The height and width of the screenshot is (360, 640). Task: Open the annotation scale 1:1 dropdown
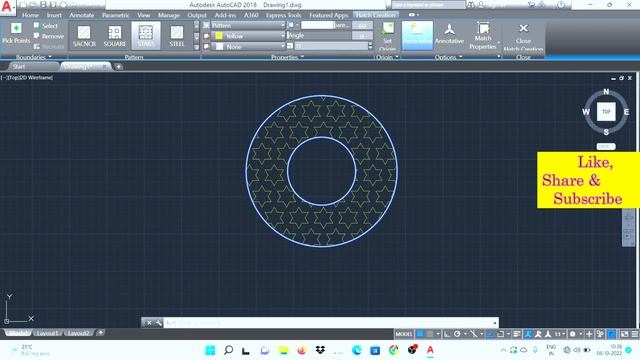(x=560, y=334)
